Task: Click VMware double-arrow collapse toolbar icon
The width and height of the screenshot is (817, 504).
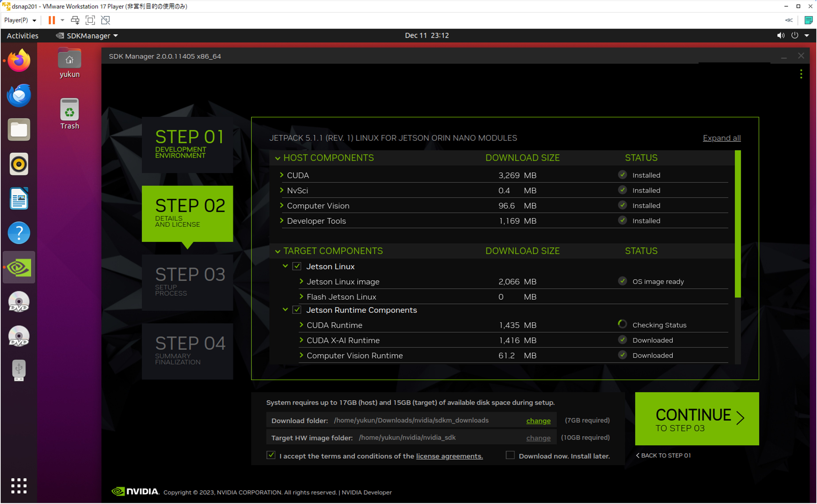Action: click(789, 20)
